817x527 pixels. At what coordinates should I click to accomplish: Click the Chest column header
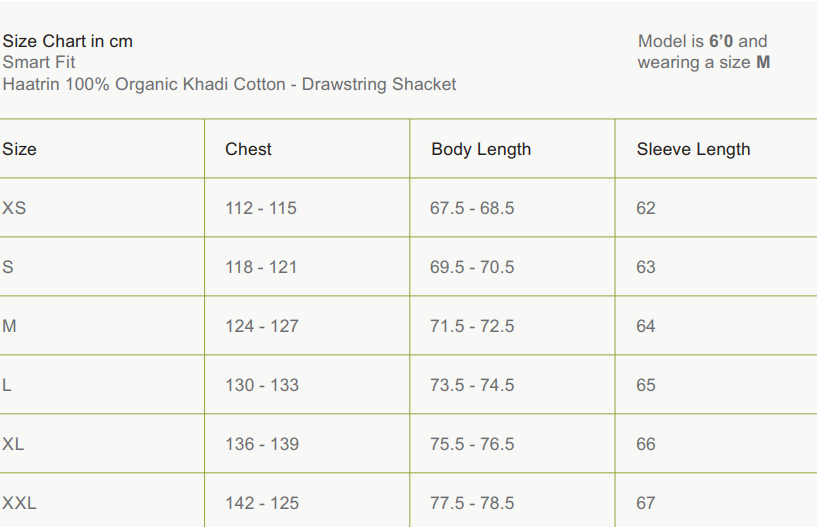[x=248, y=149]
